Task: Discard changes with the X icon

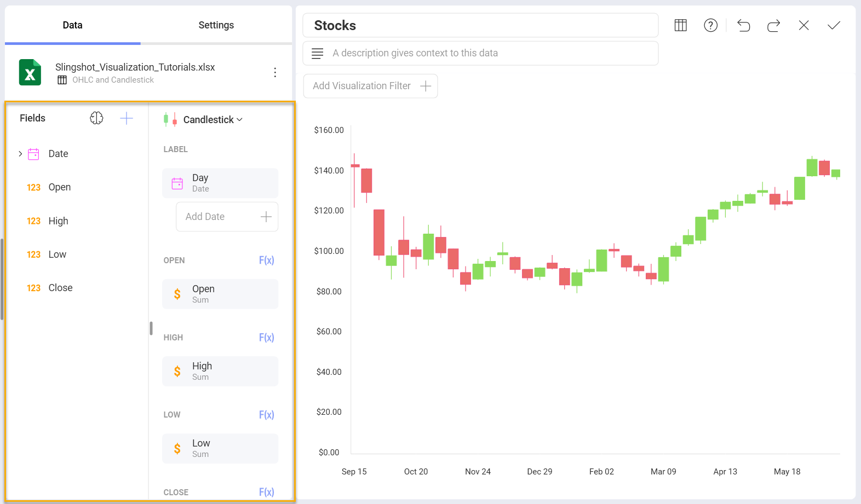Action: (803, 25)
